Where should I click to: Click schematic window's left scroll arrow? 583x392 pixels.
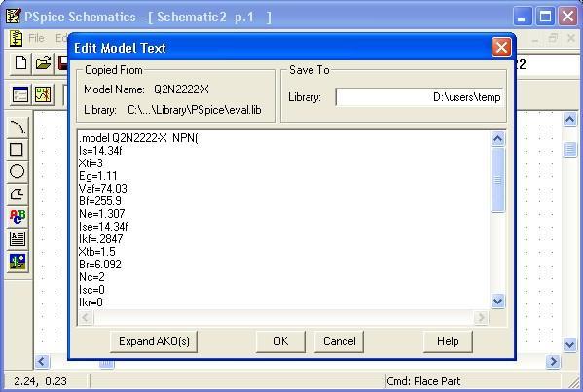click(42, 361)
